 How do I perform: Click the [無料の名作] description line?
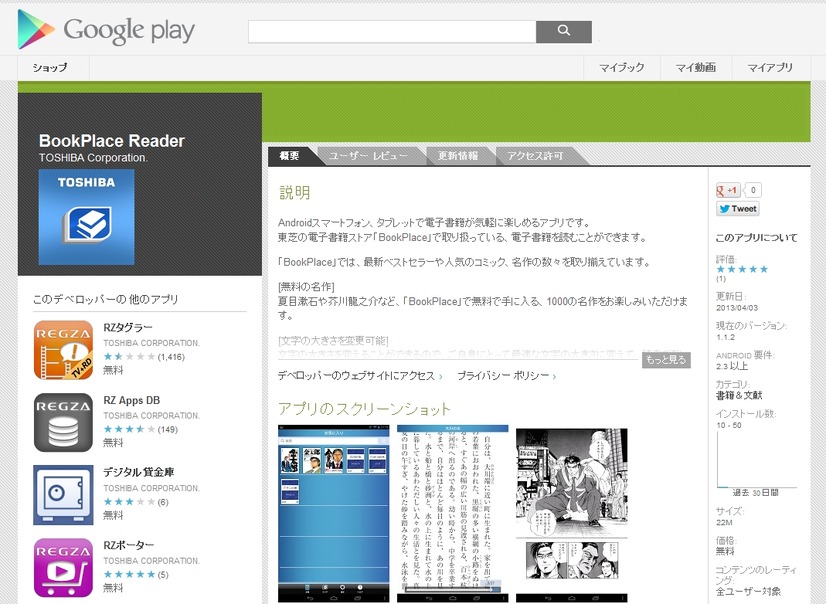click(x=306, y=287)
